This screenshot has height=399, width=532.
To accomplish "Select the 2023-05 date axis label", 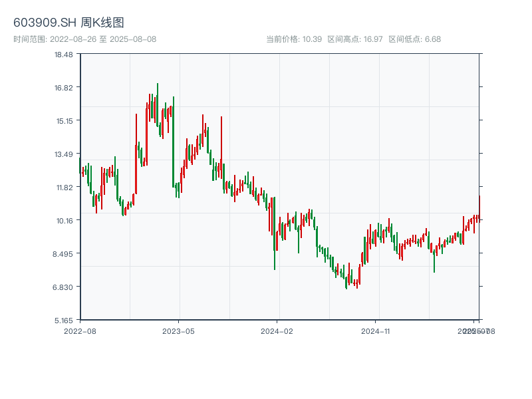I will 178,331.
